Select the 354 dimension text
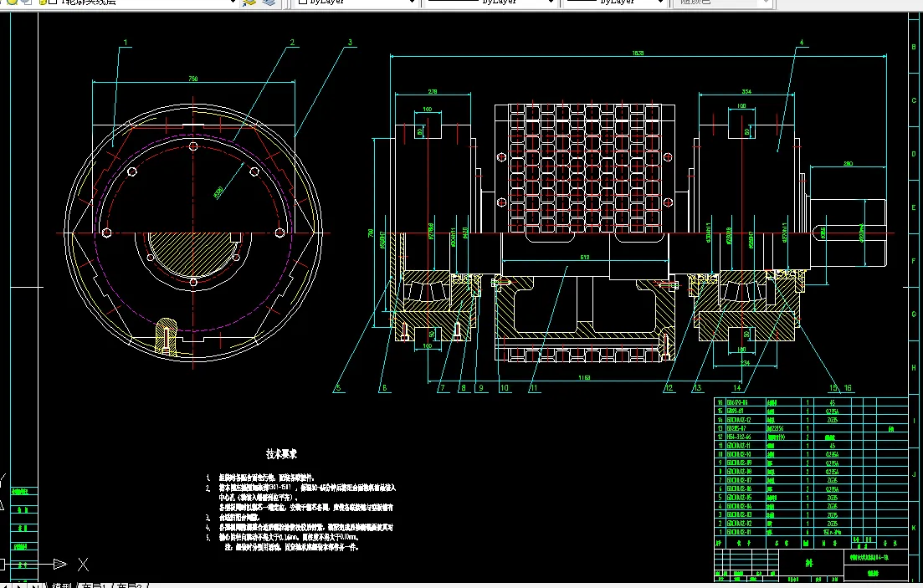Image resolution: width=923 pixels, height=588 pixels. pos(746,91)
